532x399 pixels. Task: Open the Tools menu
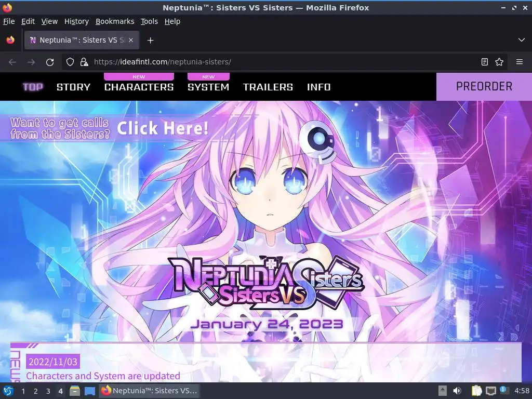pyautogui.click(x=149, y=21)
